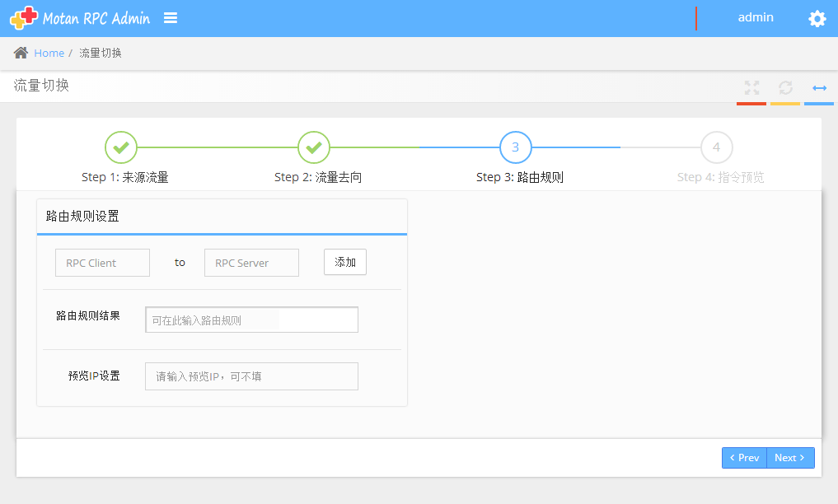Toggle the horizontal width arrows icon

click(x=819, y=87)
